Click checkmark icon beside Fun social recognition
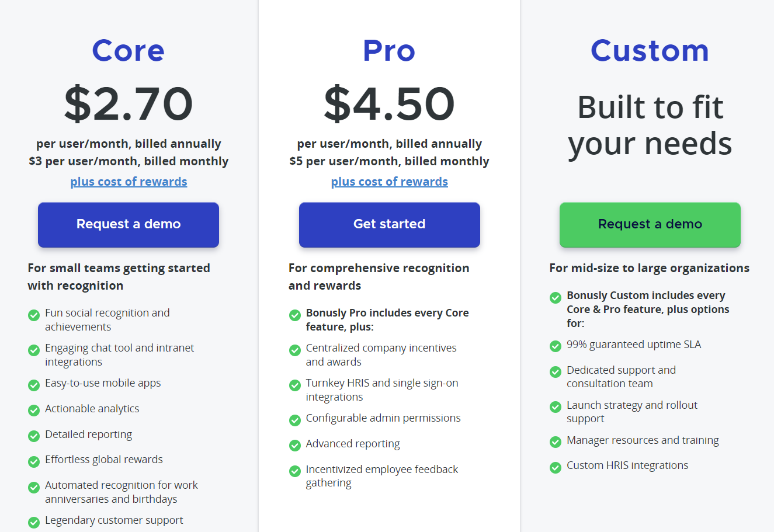 pyautogui.click(x=34, y=315)
